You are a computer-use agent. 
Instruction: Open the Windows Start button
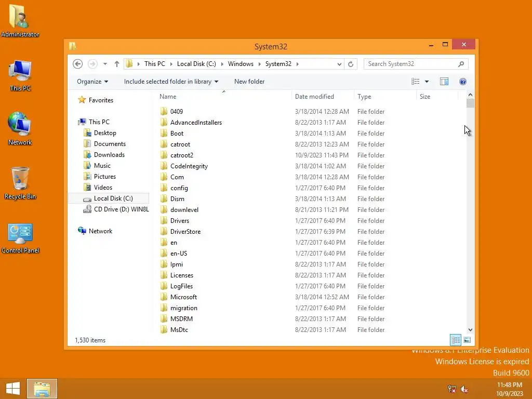point(13,389)
